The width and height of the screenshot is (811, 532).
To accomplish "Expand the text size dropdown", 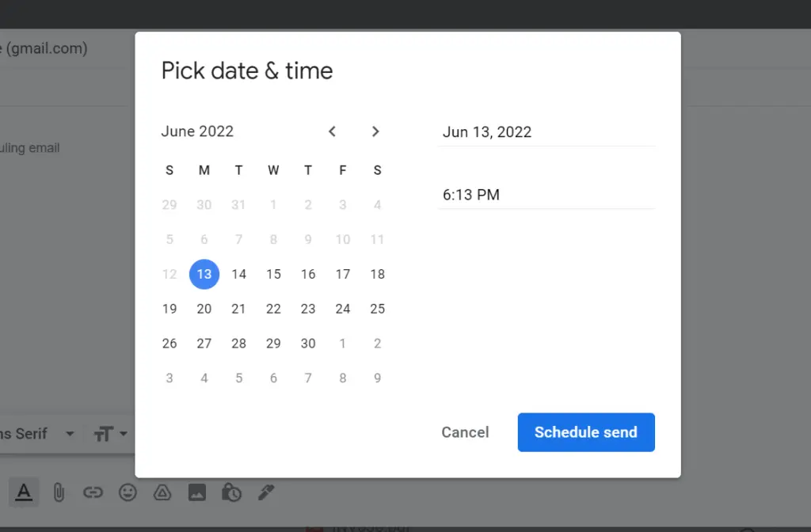I will [x=111, y=434].
